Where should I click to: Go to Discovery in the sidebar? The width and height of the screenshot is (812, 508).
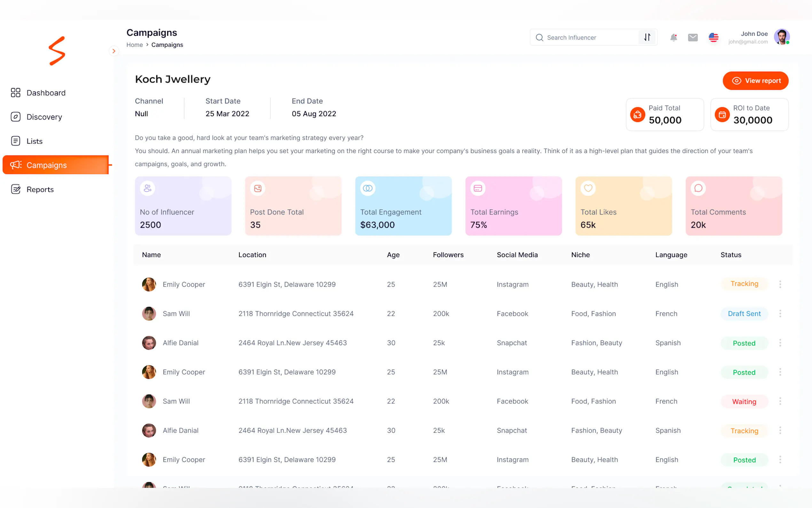click(x=44, y=117)
